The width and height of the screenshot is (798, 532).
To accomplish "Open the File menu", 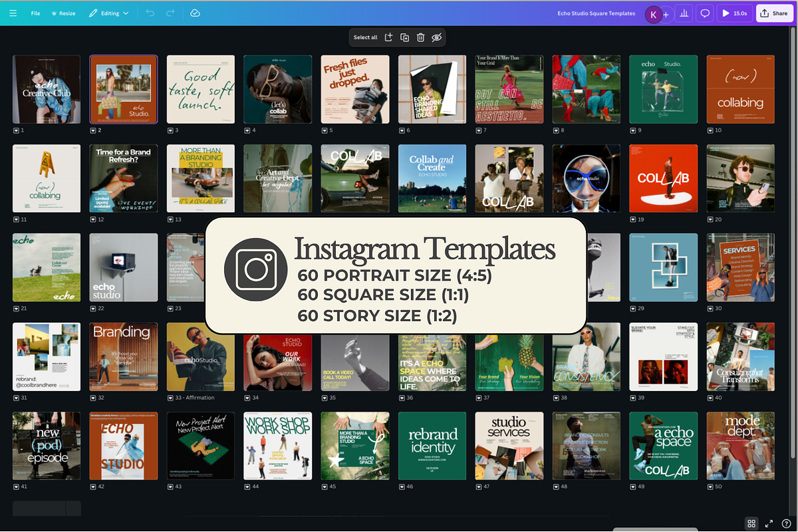I will click(35, 13).
